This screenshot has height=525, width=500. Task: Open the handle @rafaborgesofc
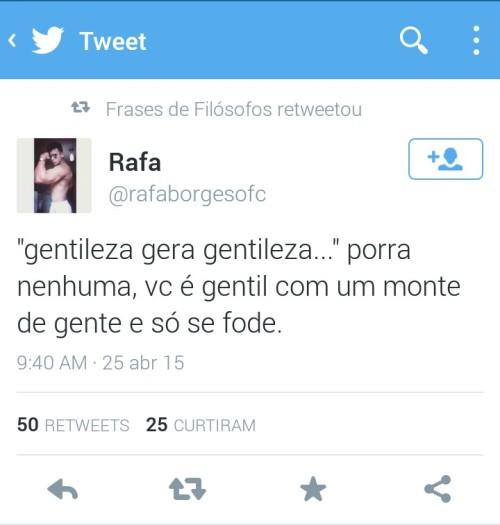tap(187, 195)
